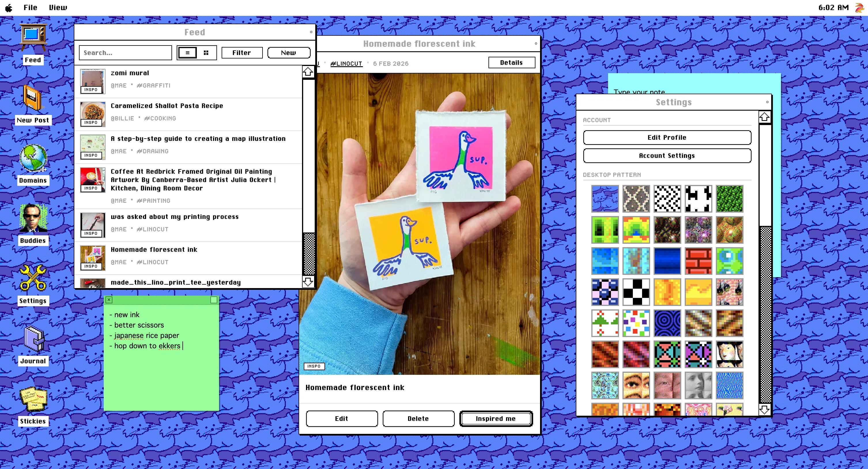Select the colorful confetti squares pattern
868x469 pixels.
point(636,323)
